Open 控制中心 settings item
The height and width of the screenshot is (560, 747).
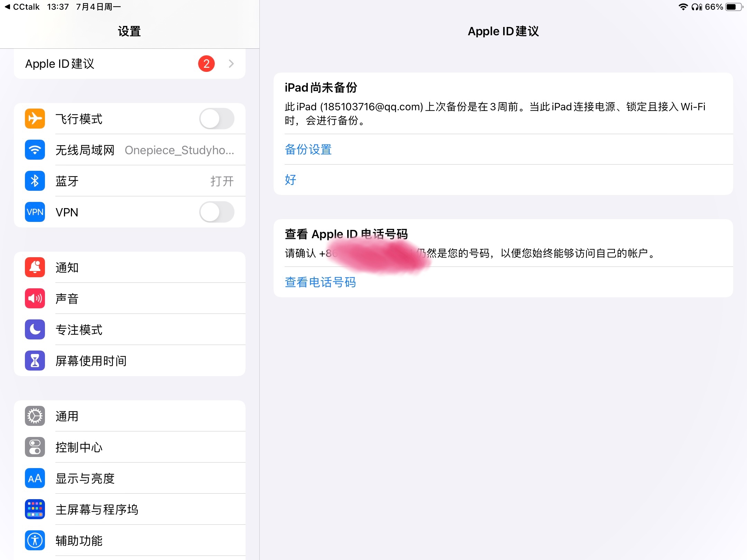79,447
